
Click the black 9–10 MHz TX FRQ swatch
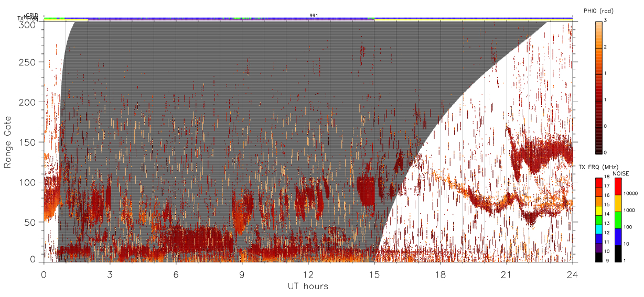click(598, 257)
